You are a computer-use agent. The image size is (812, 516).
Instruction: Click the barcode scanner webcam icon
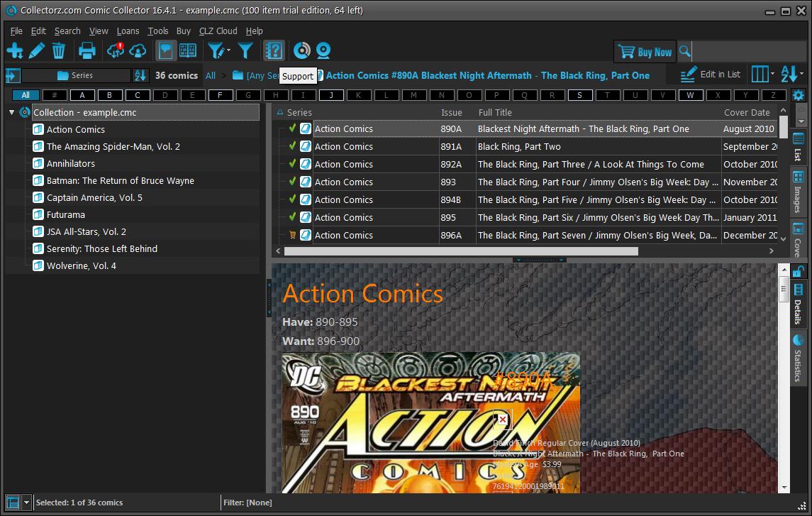point(323,50)
